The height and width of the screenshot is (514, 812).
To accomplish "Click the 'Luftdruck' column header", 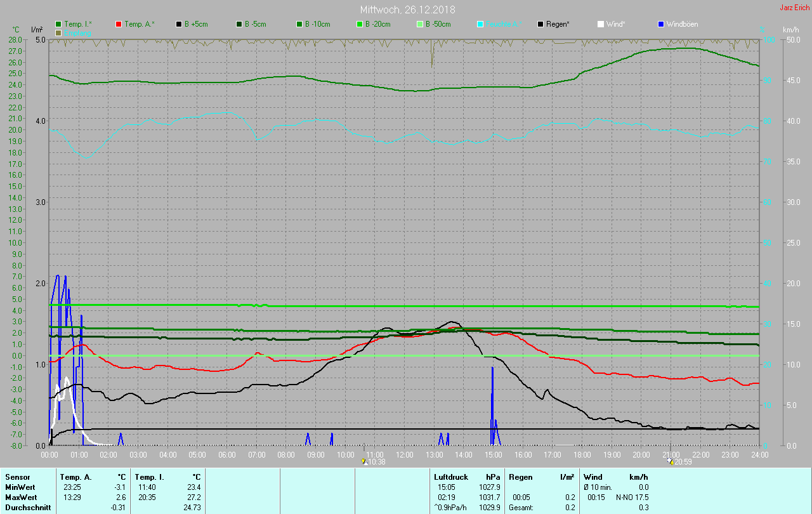I will coord(451,477).
